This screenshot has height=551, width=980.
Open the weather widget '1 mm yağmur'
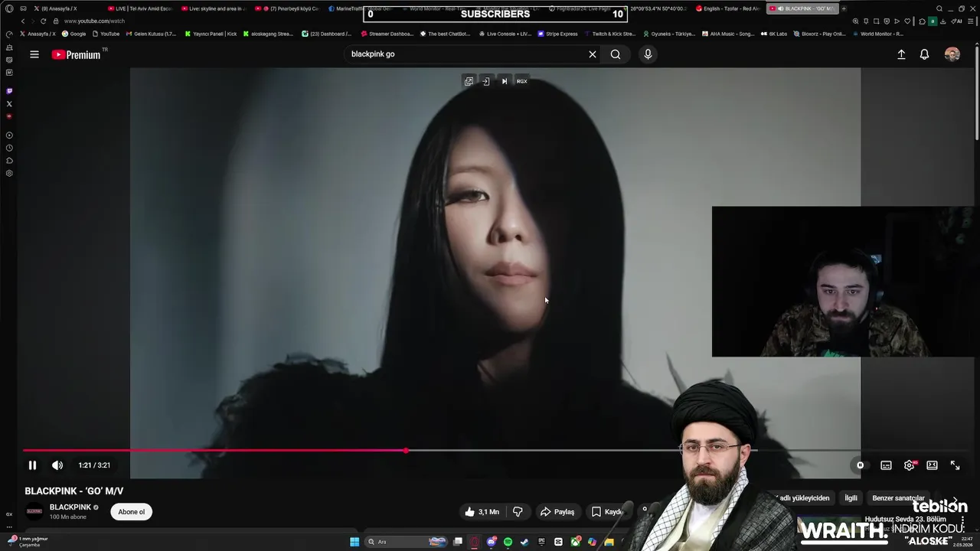pos(28,541)
